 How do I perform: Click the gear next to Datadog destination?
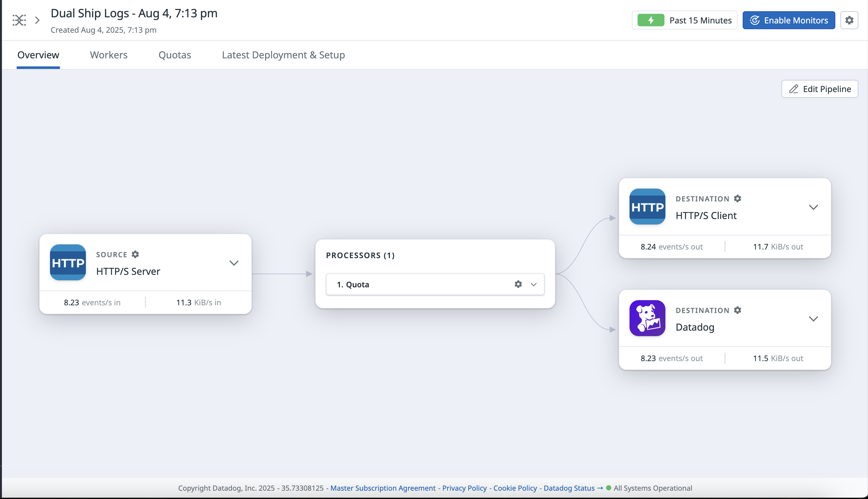[738, 310]
